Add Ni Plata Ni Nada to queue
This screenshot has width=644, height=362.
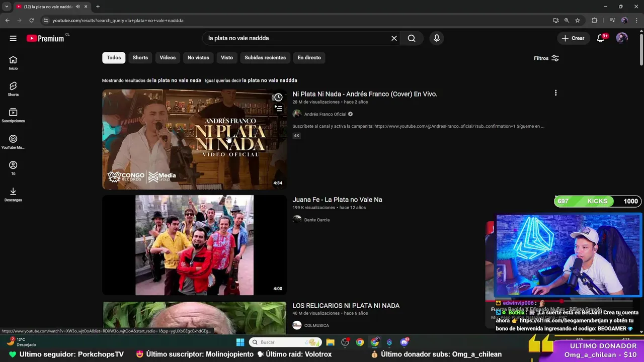click(278, 109)
